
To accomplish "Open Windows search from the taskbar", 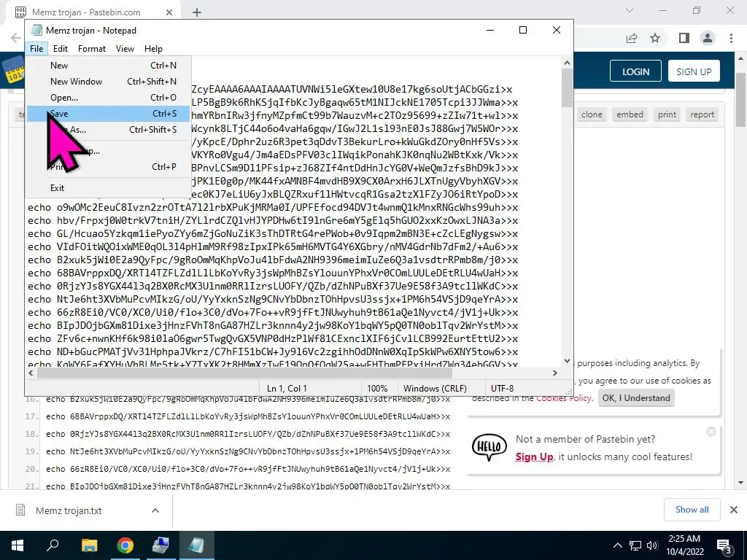I will [53, 545].
